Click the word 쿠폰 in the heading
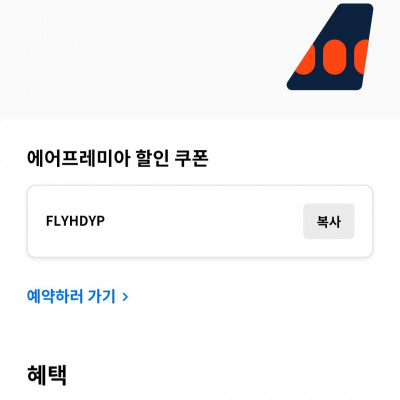Viewport: 400px width, 400px height. click(192, 158)
